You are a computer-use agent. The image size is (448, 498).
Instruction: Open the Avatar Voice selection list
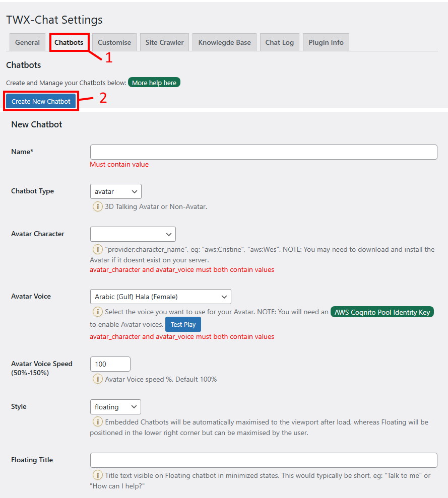(x=160, y=297)
